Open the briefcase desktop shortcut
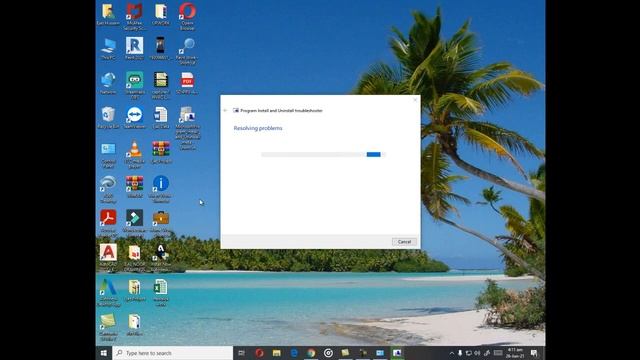This screenshot has height=360, width=640. coord(161,223)
